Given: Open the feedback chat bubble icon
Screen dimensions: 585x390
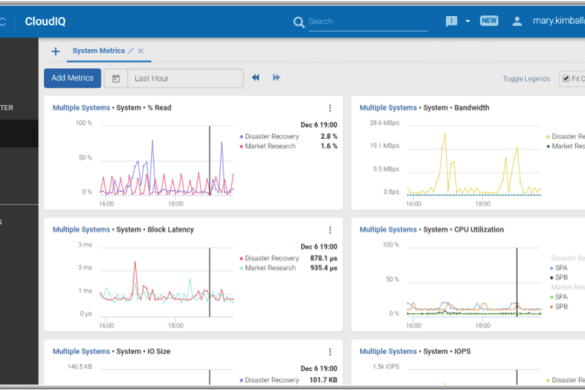Looking at the screenshot, I should [451, 21].
